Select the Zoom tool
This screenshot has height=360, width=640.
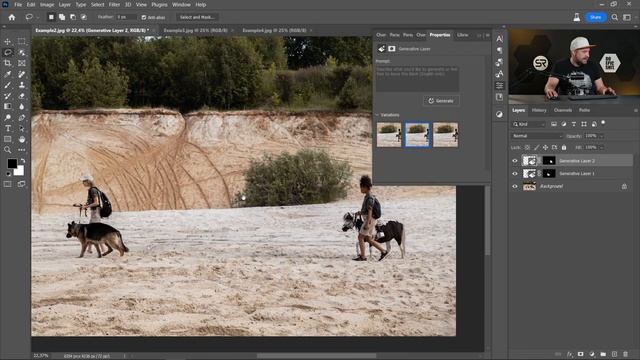tap(8, 150)
